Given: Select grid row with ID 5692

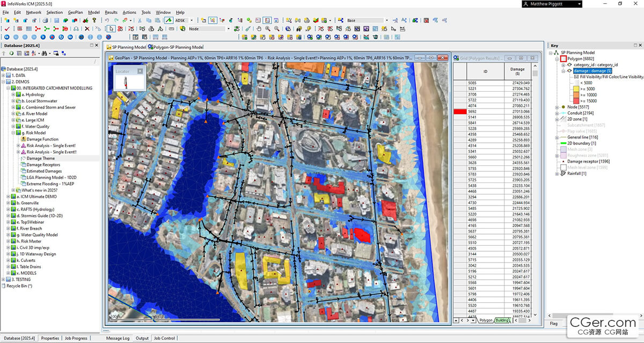Looking at the screenshot, I should pos(471,111).
